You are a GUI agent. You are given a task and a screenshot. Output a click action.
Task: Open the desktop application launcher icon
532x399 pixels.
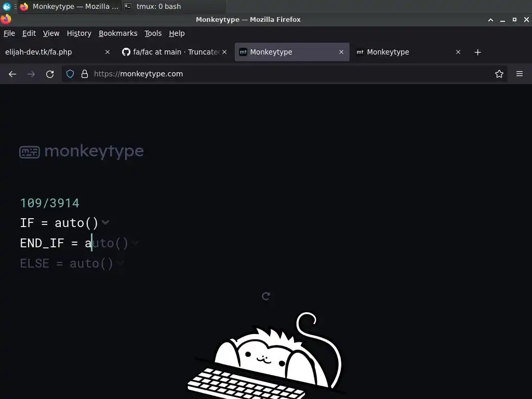tap(6, 6)
